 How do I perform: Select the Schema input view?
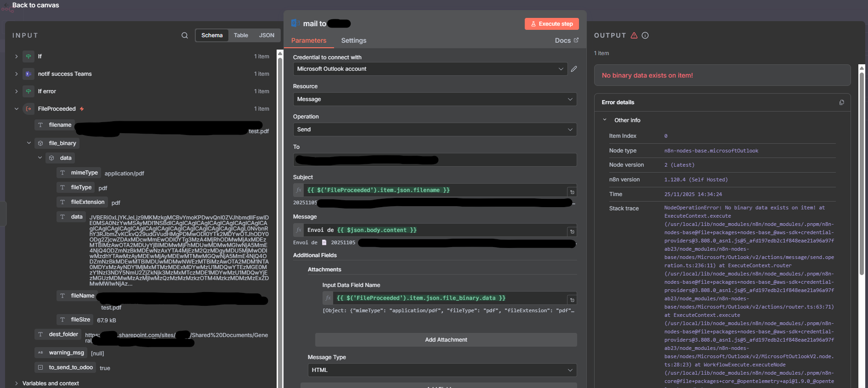tap(212, 35)
